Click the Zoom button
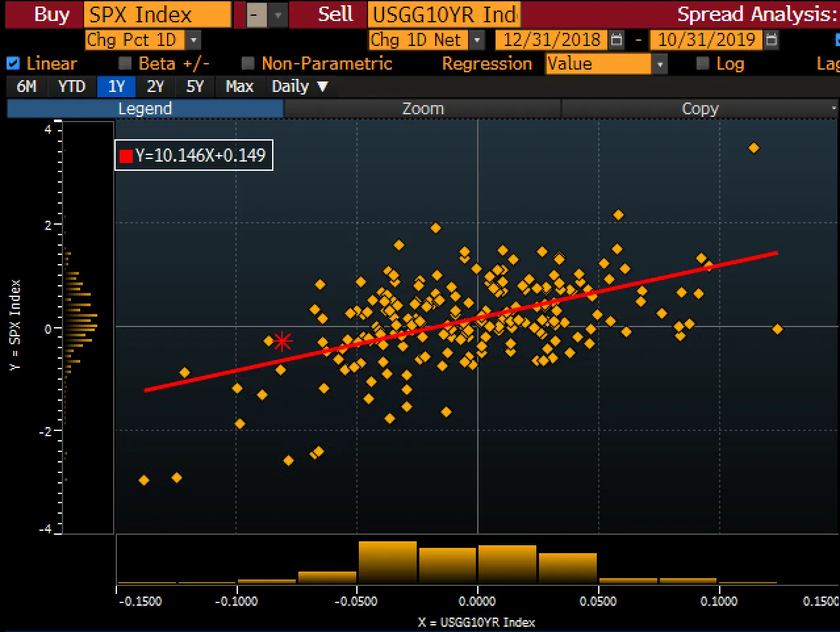840x632 pixels. coord(423,108)
